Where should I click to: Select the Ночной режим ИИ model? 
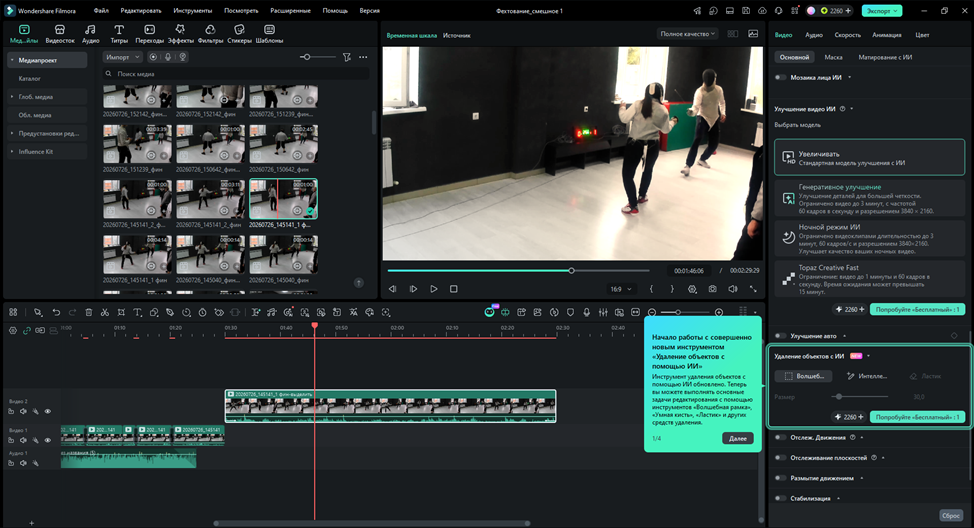870,239
